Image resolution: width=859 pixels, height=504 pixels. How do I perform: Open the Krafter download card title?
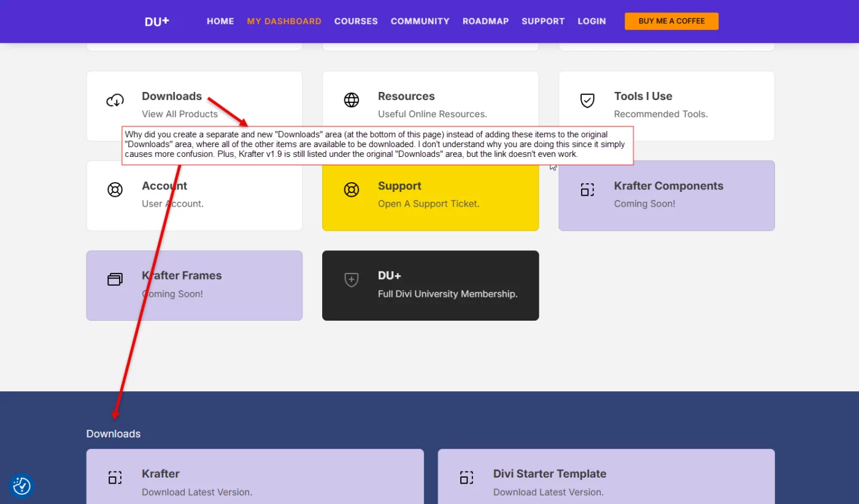coord(161,473)
